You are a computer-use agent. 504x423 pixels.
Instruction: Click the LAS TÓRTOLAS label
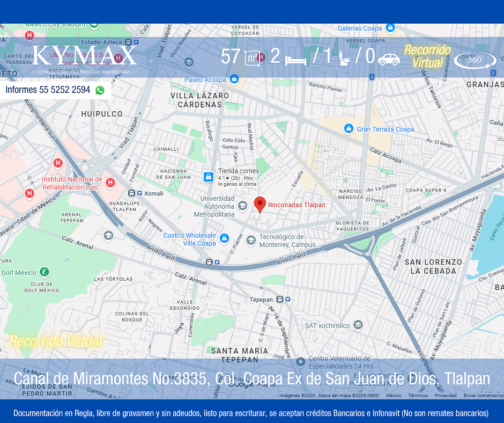click(113, 279)
